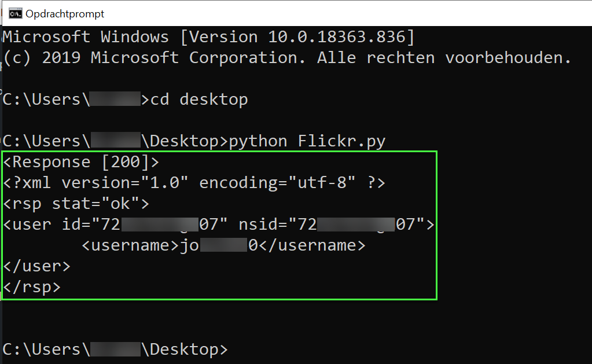Click the '</rsp>' closing tag
The height and width of the screenshot is (364, 592).
(32, 286)
